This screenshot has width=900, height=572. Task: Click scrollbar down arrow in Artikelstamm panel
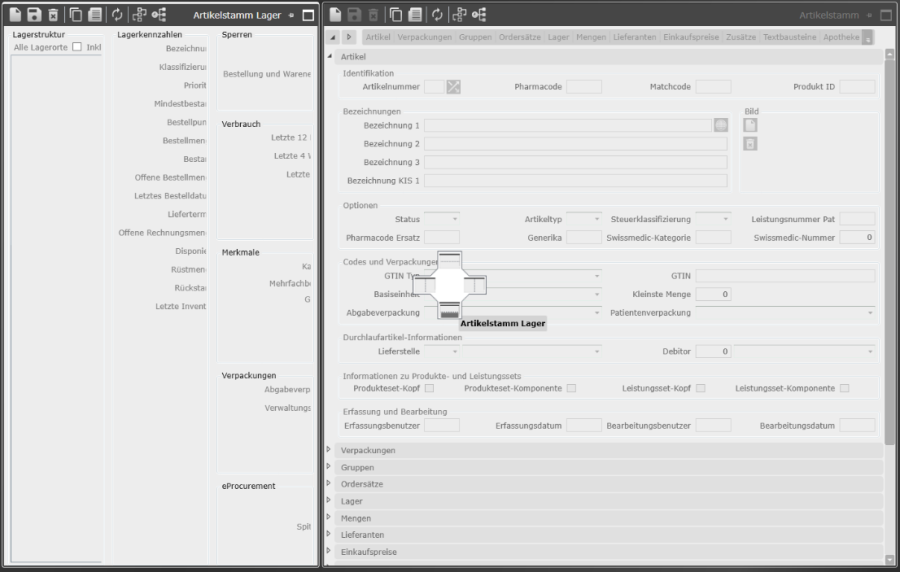click(890, 560)
